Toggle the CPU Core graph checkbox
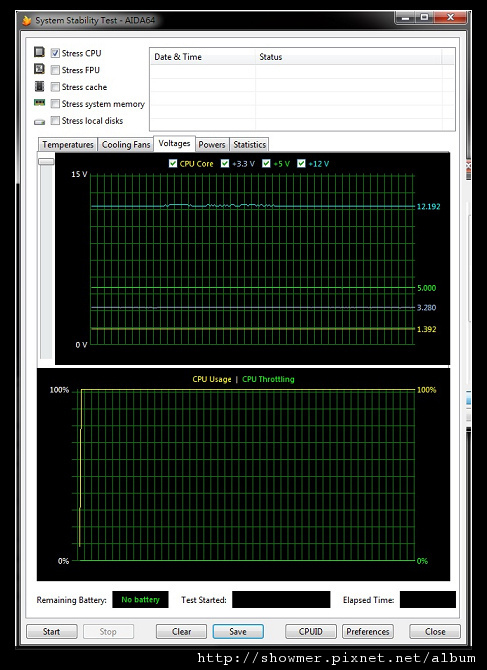Image resolution: width=487 pixels, height=670 pixels. [x=173, y=163]
